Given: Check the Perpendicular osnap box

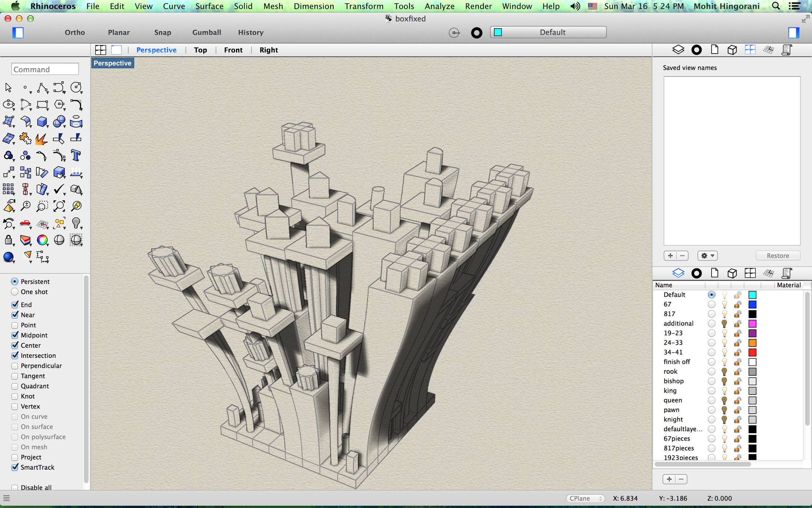Looking at the screenshot, I should point(15,366).
